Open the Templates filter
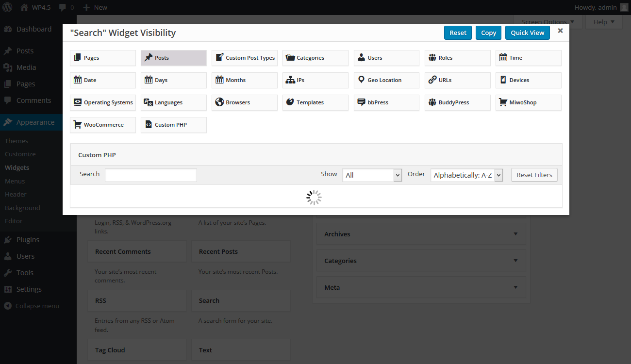The height and width of the screenshot is (364, 631). point(315,102)
